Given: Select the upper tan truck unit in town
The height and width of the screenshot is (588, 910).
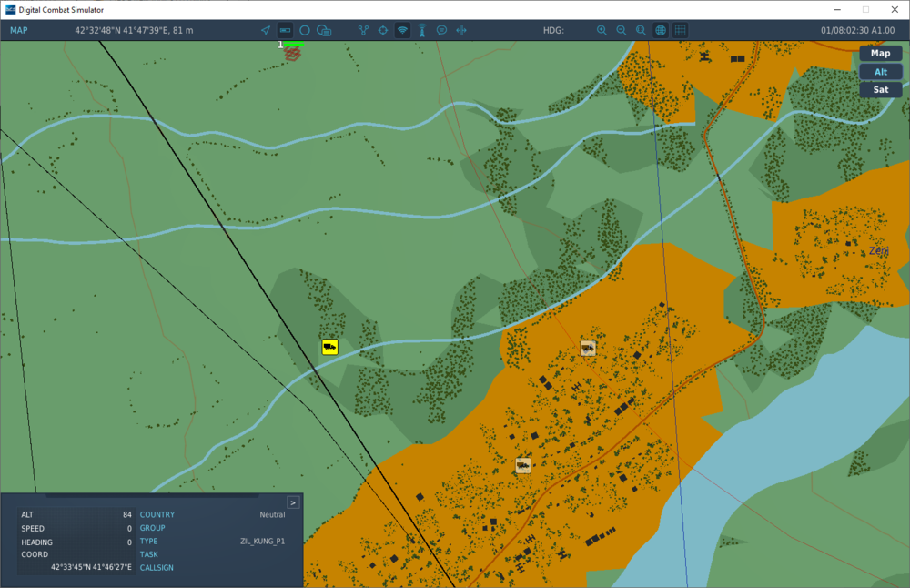Looking at the screenshot, I should (x=588, y=349).
